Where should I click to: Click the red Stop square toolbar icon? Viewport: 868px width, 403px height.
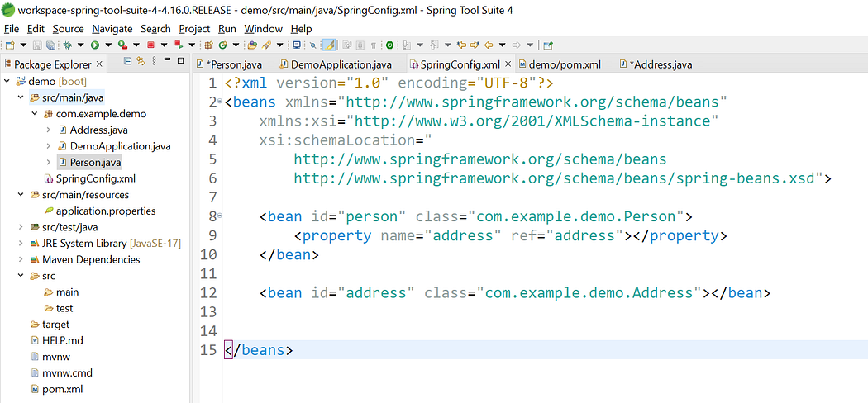click(x=150, y=45)
